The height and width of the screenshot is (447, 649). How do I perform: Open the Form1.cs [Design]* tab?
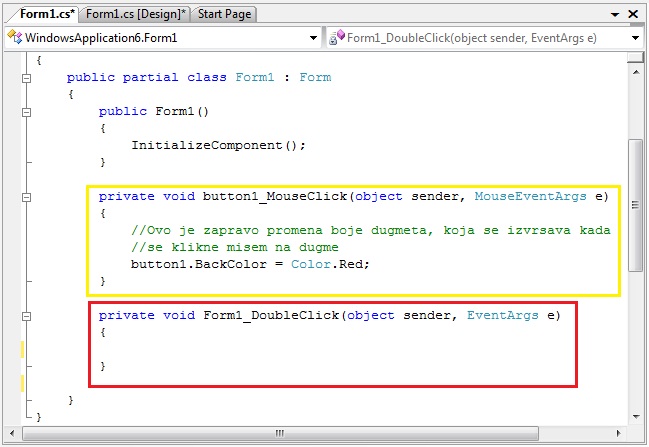(135, 14)
